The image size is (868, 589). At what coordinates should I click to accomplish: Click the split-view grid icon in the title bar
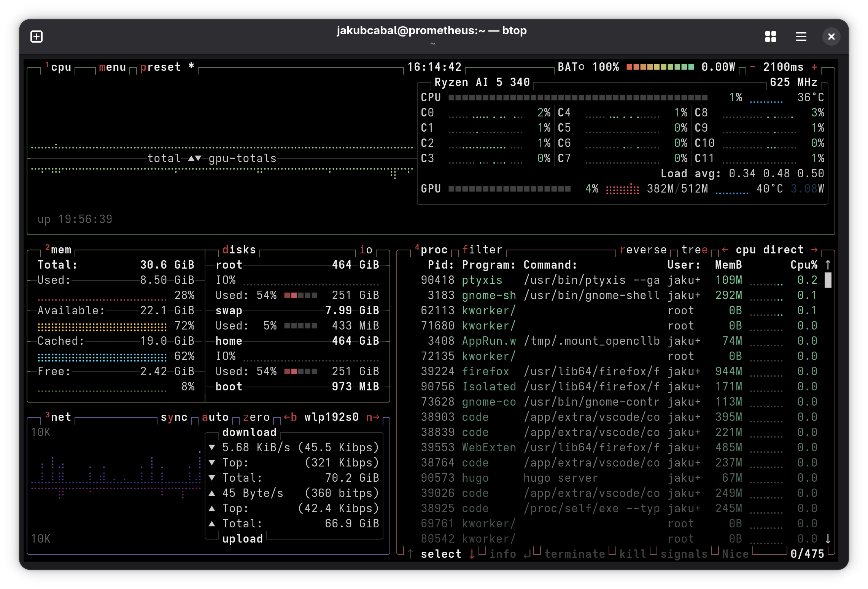pyautogui.click(x=771, y=36)
